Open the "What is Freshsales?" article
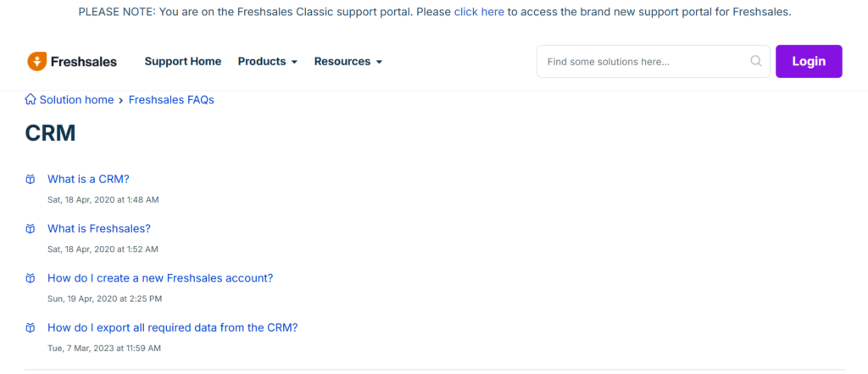The height and width of the screenshot is (374, 868). pyautogui.click(x=99, y=229)
